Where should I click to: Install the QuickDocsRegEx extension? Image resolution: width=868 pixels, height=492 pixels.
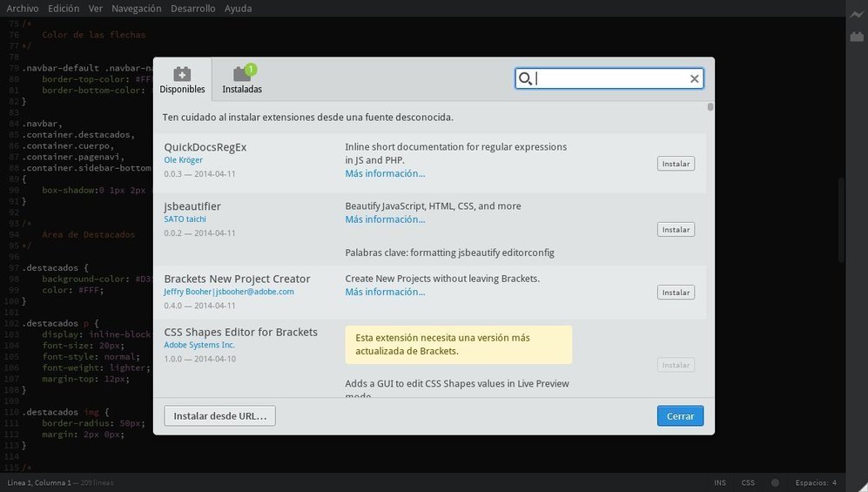click(676, 164)
